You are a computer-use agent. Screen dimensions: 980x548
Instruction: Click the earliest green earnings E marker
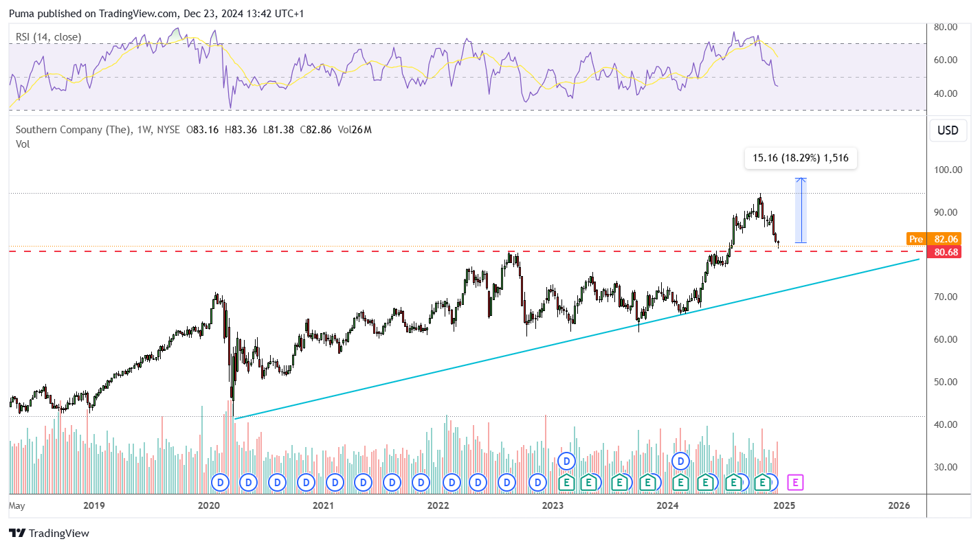tap(566, 483)
